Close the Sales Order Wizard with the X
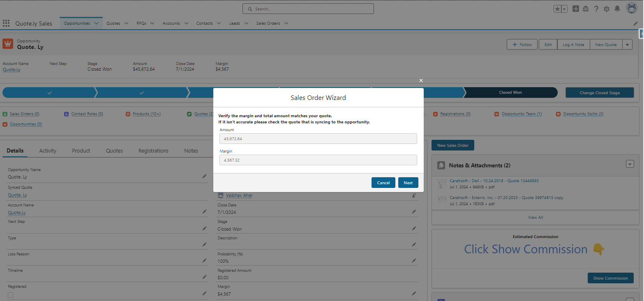The image size is (644, 301). (x=421, y=80)
